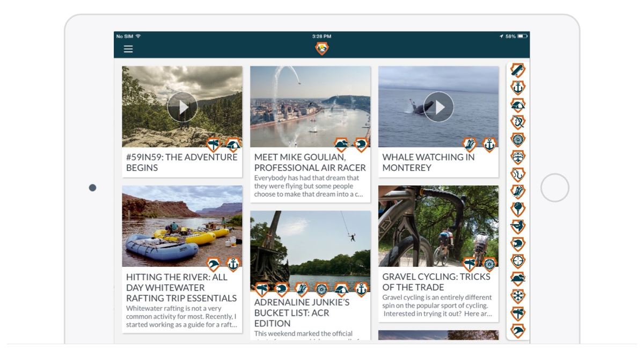This screenshot has width=644, height=363.
Task: Select the snowflake category in the sidebar
Action: point(518,296)
